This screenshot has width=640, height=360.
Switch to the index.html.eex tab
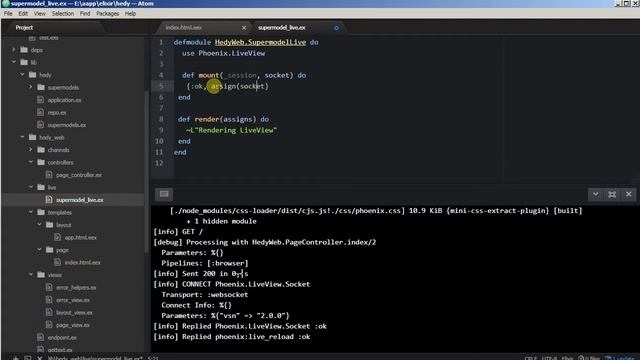tap(184, 27)
